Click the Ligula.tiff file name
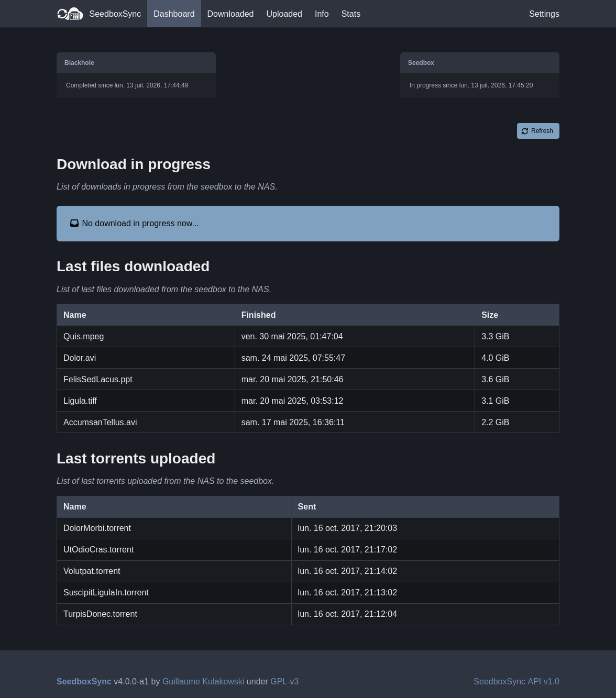 80,401
